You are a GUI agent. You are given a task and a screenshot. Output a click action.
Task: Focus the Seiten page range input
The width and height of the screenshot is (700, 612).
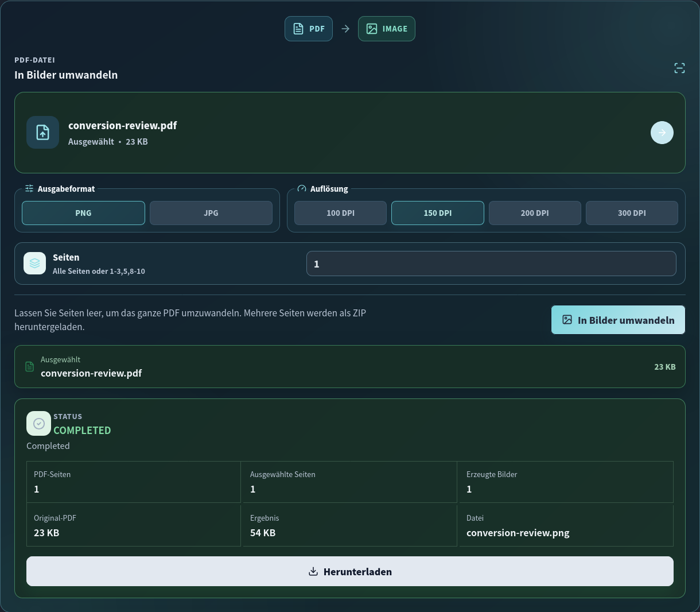[x=491, y=264]
